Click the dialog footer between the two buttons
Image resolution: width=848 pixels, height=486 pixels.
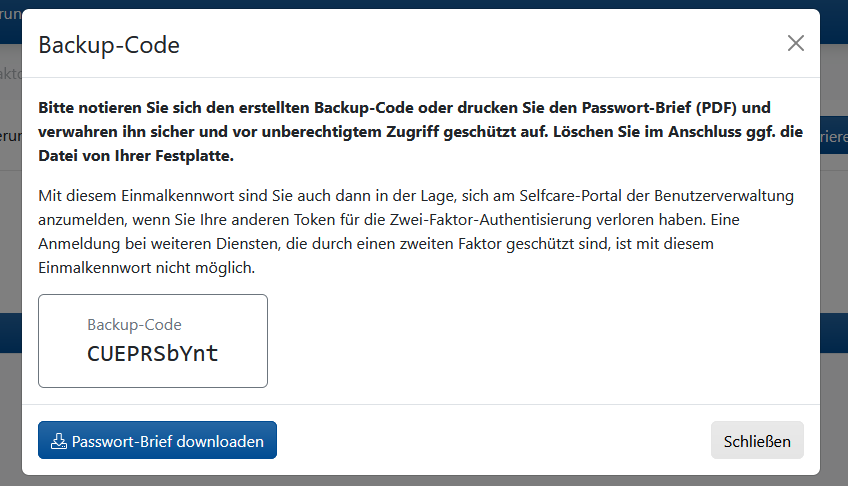tap(490, 441)
